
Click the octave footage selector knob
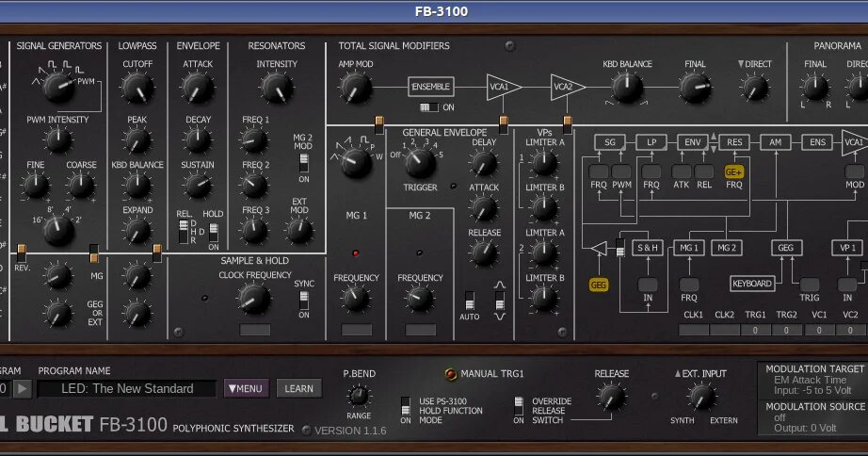point(58,230)
